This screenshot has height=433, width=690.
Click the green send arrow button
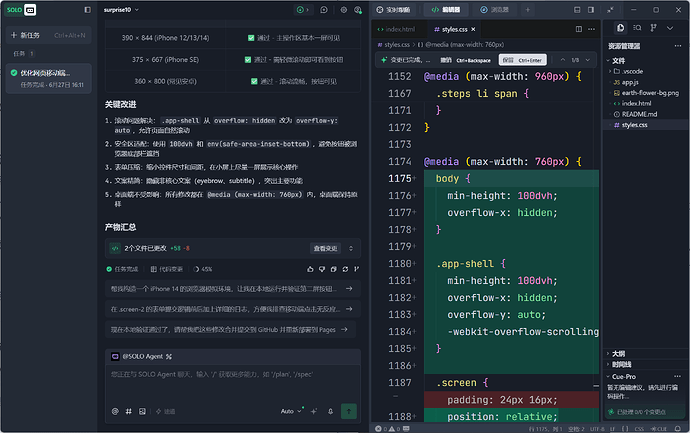[x=349, y=411]
